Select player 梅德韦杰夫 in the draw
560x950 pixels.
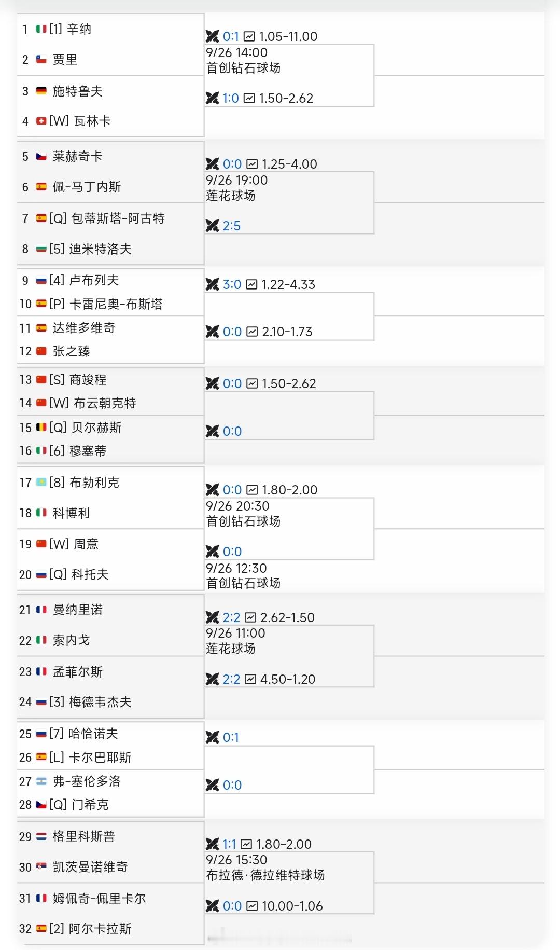[x=100, y=702]
